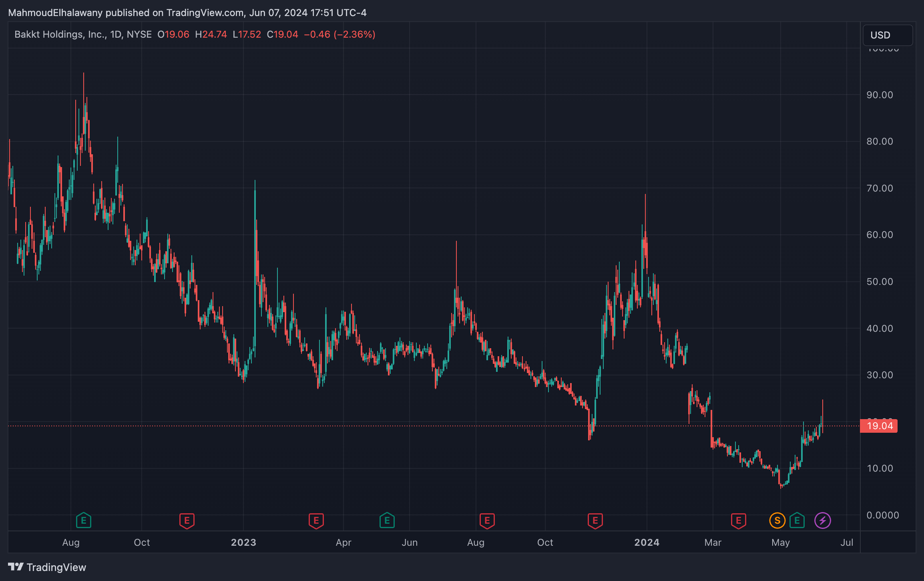Click the red earnings marker before 2024 label

click(x=595, y=520)
